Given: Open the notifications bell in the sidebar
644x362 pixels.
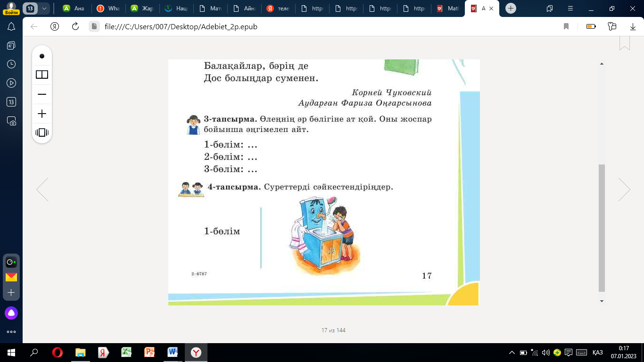Looking at the screenshot, I should click(x=11, y=26).
